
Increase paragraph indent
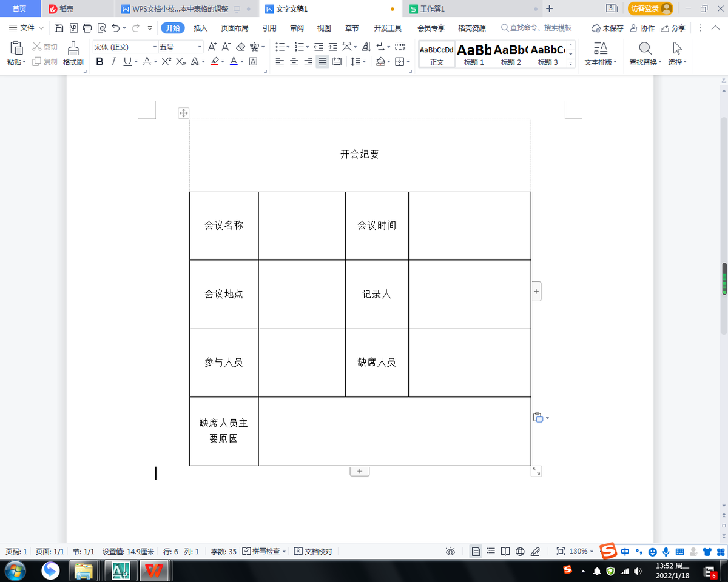[333, 47]
